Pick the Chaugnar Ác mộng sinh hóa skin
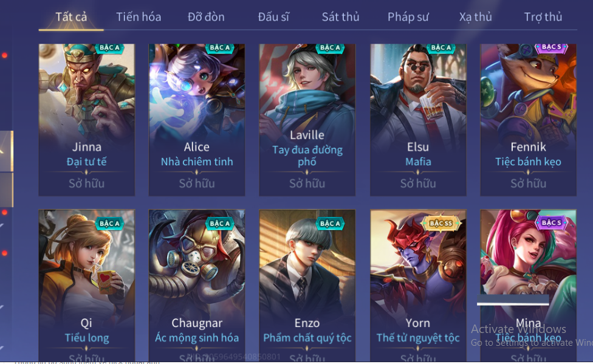593x364 pixels. coord(197,285)
